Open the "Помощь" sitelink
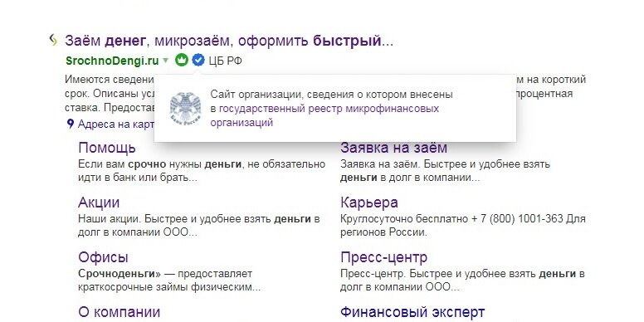 [107, 148]
